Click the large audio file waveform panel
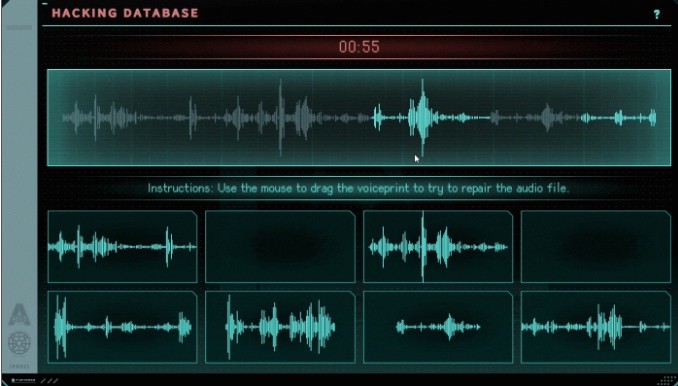The width and height of the screenshot is (678, 386). tap(359, 118)
